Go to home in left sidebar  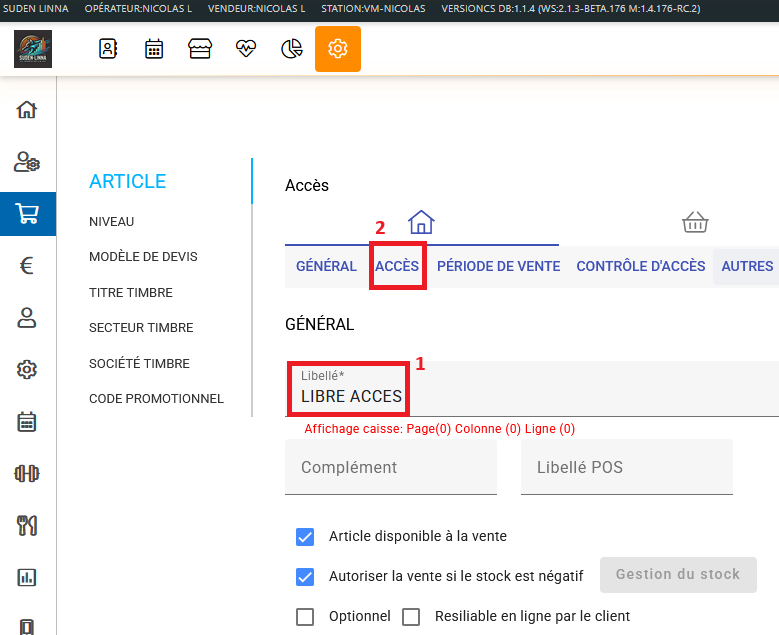(x=27, y=110)
